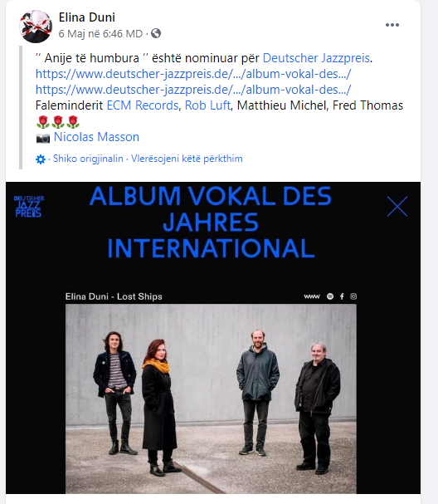Open the Nicolas Masson tagged profile
The height and width of the screenshot is (504, 438).
click(96, 137)
